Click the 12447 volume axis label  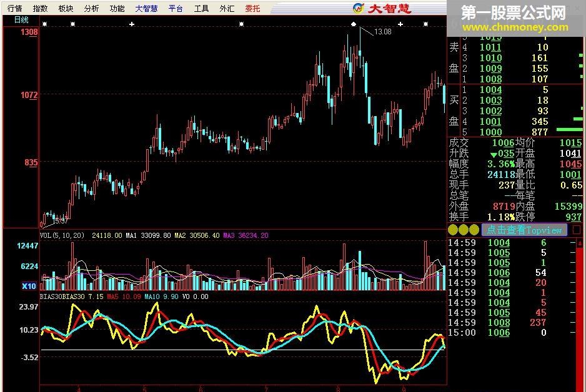[27, 246]
